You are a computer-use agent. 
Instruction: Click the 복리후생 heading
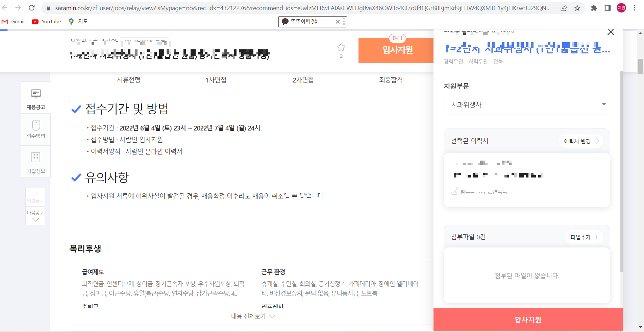(85, 248)
